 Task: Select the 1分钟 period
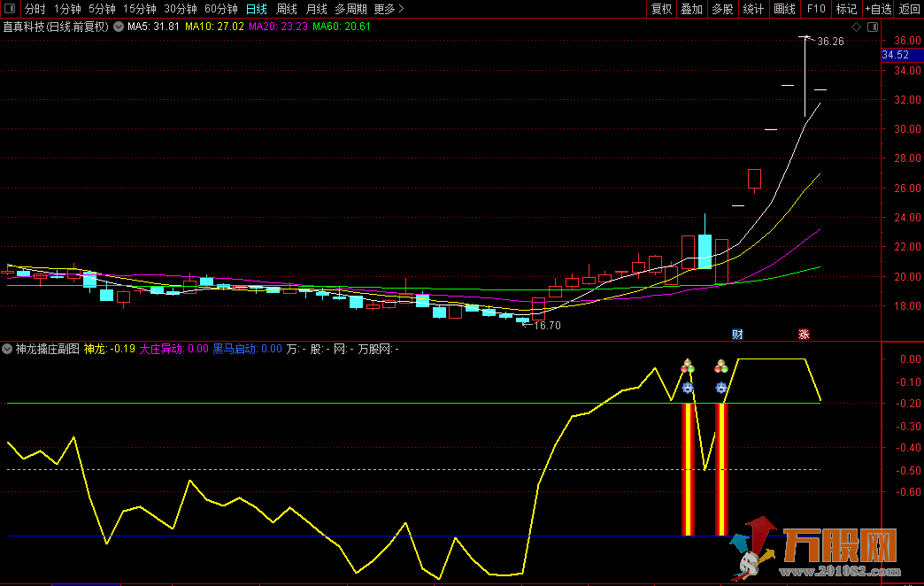point(67,9)
